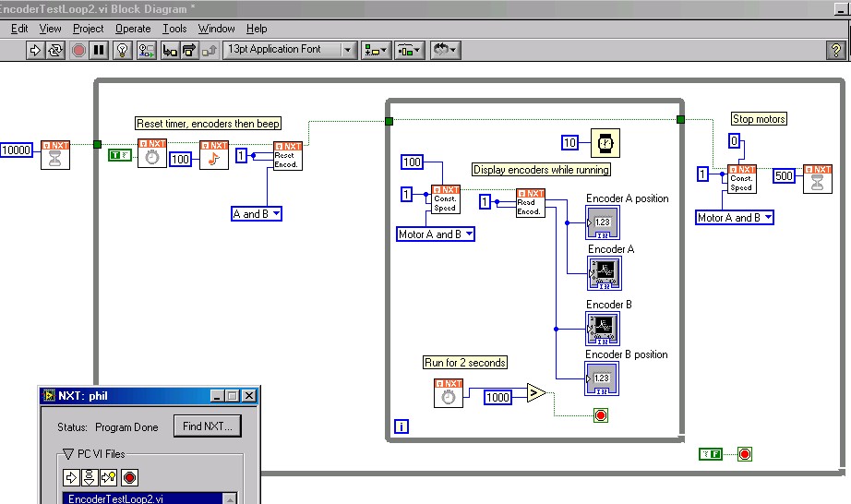851x504 pixels.
Task: Open the 'A and B' port dropdown
Action: tap(257, 214)
